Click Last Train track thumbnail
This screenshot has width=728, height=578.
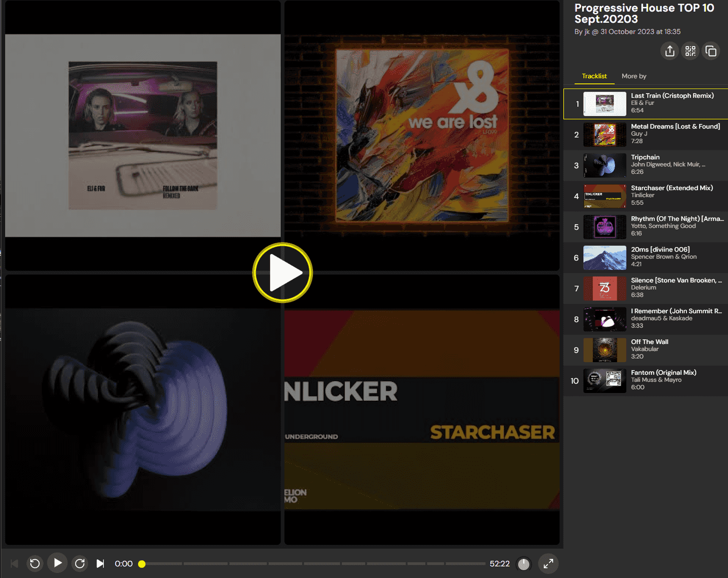click(x=605, y=104)
